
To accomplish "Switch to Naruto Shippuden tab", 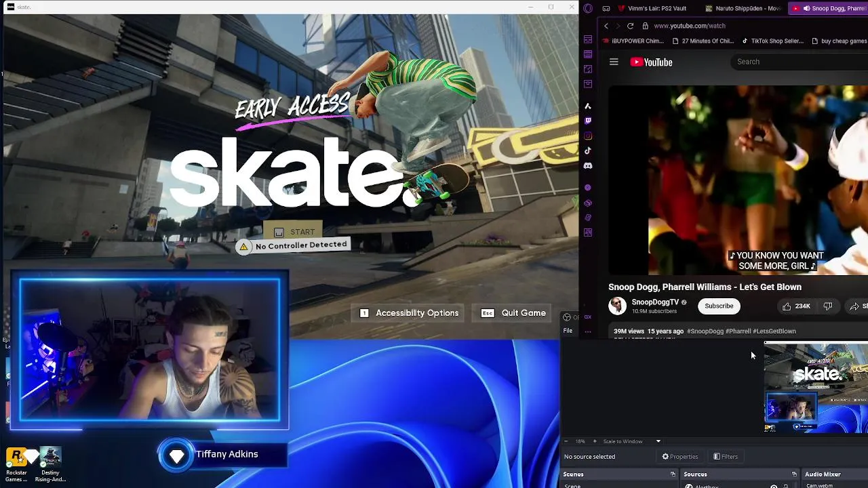I will pyautogui.click(x=743, y=8).
